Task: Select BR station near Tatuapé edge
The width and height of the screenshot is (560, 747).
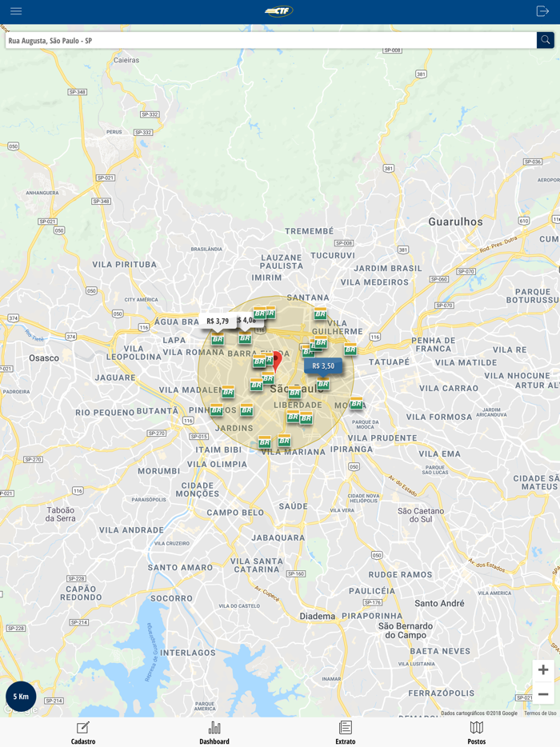Action: coord(350,350)
